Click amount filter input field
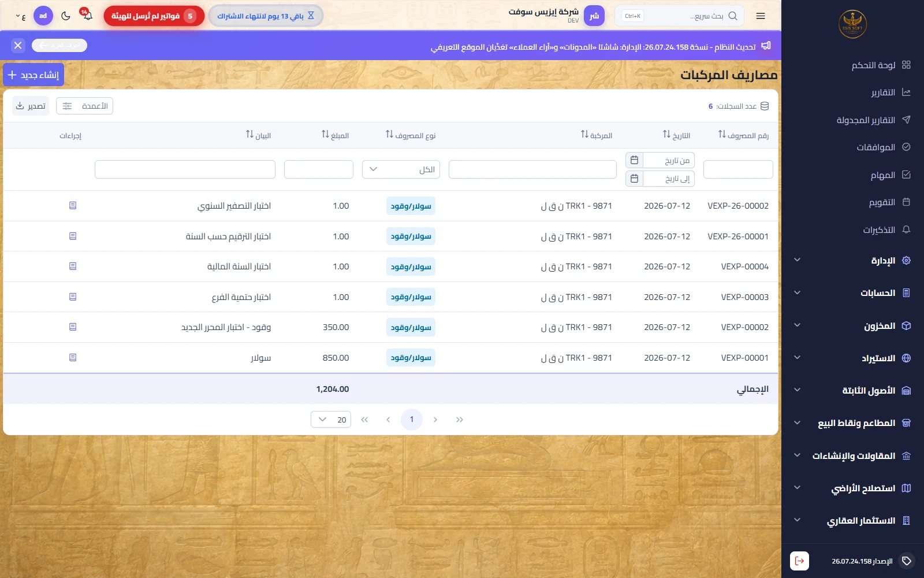Screen dimensions: 924x578 pyautogui.click(x=319, y=169)
